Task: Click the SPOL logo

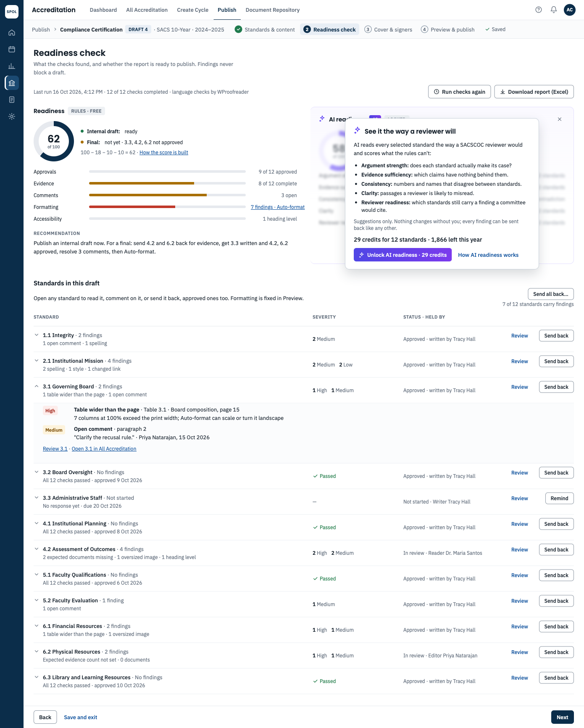Action: pyautogui.click(x=12, y=11)
